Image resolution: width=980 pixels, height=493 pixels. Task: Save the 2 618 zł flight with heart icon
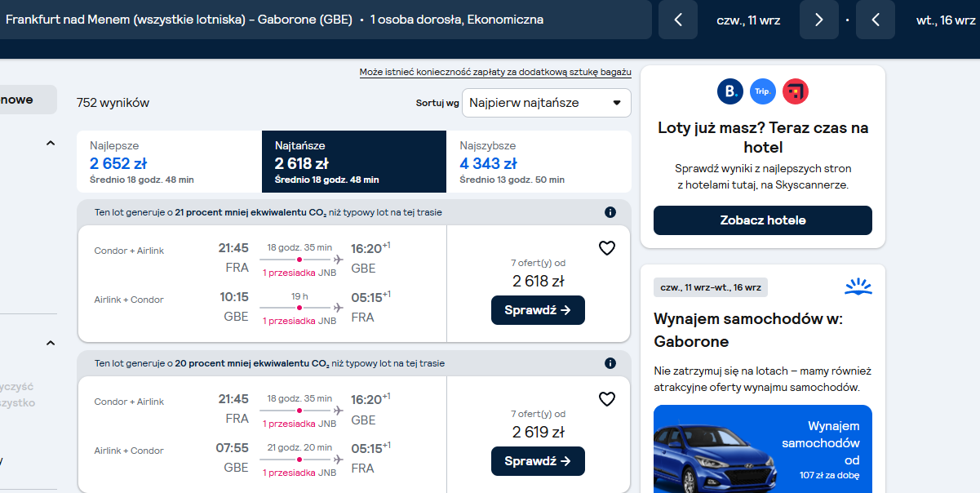[607, 248]
